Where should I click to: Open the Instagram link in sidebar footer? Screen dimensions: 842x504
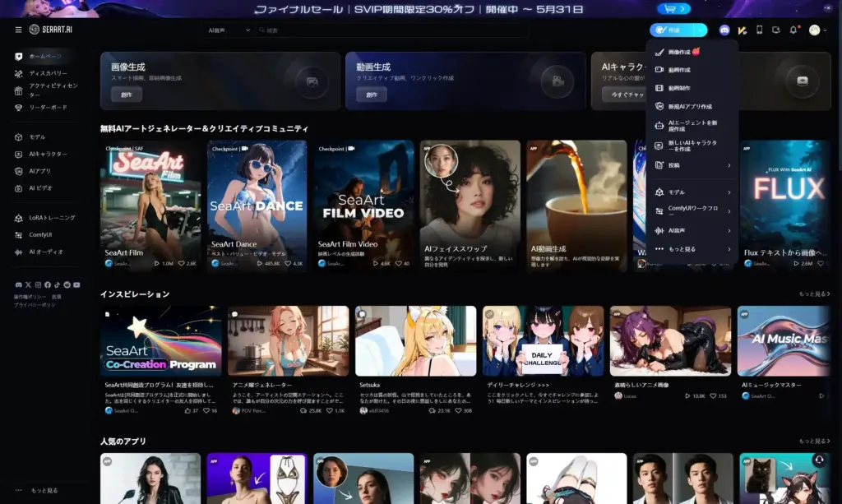[x=38, y=285]
